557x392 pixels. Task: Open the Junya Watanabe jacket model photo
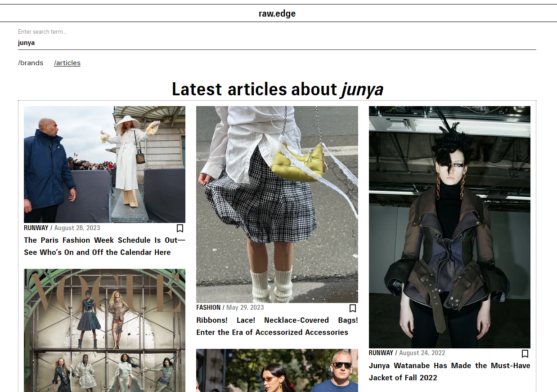tap(449, 227)
